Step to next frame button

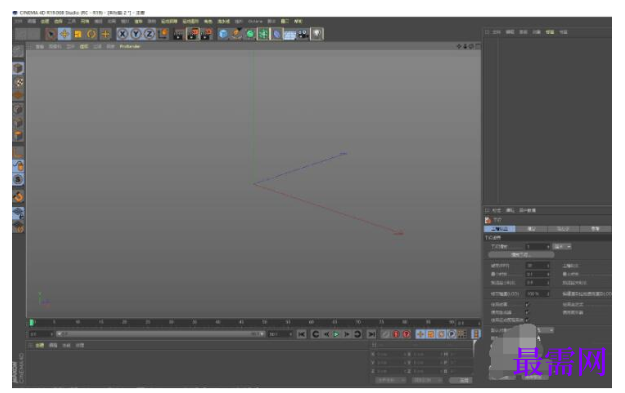coord(347,334)
